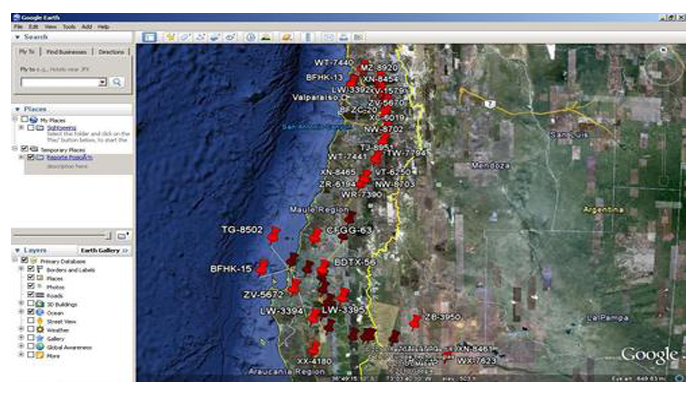The image size is (700, 400).
Task: Select the Temporary Places sub-folder link
Action: (x=70, y=158)
